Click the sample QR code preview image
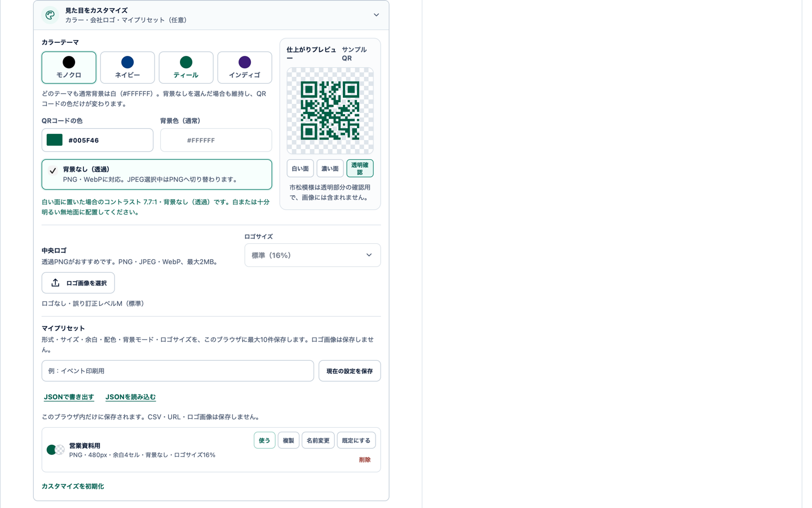 coord(330,111)
